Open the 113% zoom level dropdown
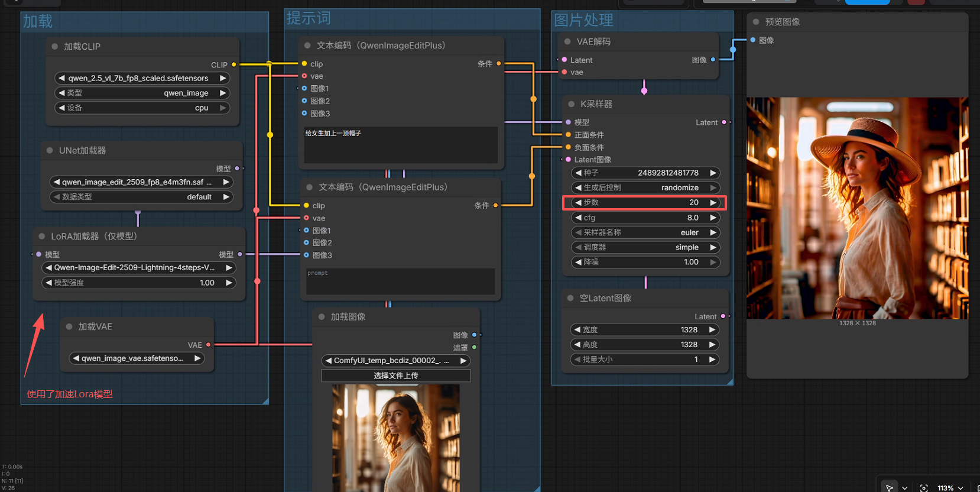Screen dimensions: 980x492 pos(950,488)
